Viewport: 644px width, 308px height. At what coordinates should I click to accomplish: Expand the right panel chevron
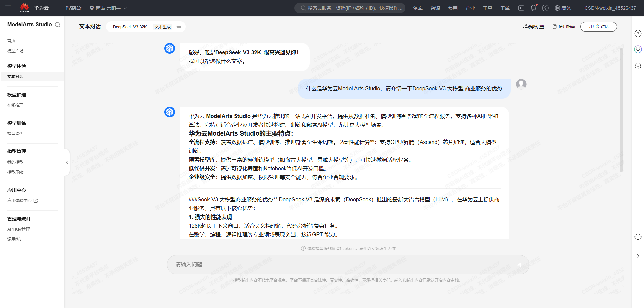click(638, 256)
